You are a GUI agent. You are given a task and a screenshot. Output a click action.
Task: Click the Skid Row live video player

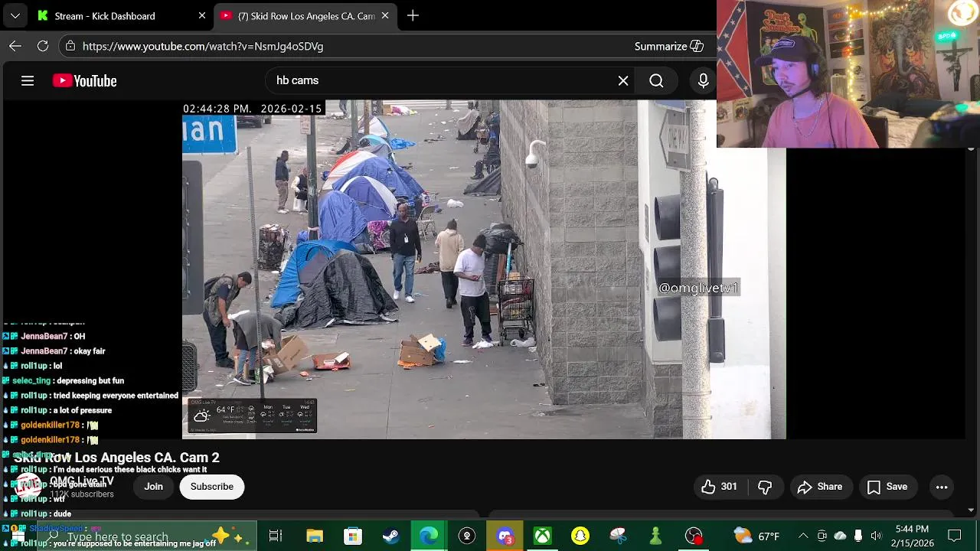click(x=484, y=269)
